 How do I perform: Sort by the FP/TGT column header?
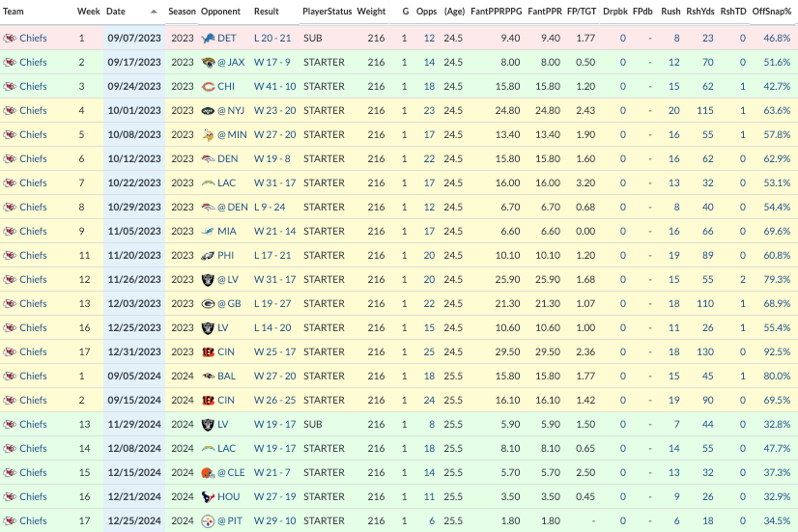point(582,12)
